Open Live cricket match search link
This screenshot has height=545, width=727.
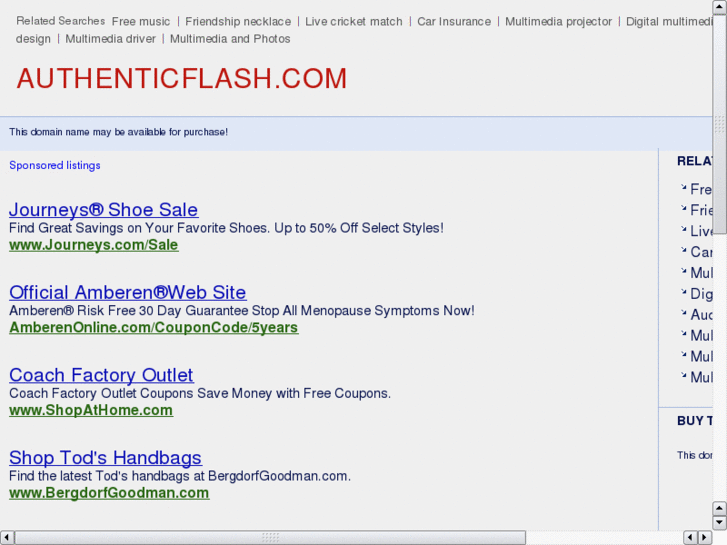click(x=354, y=22)
